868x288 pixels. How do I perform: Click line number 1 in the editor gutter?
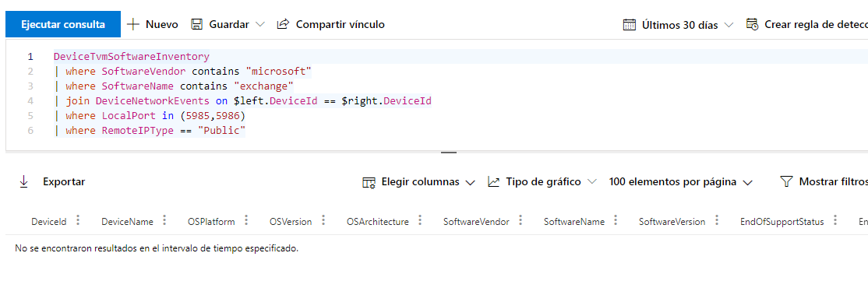click(30, 56)
